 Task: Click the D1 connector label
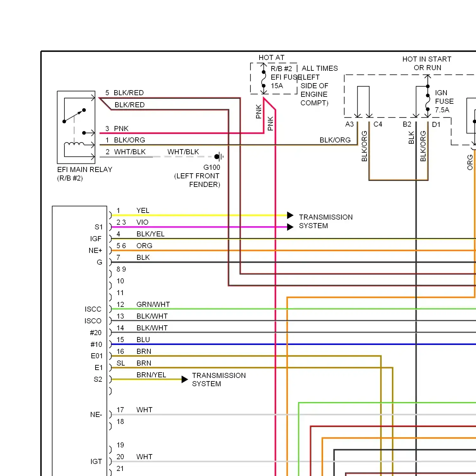click(x=436, y=124)
